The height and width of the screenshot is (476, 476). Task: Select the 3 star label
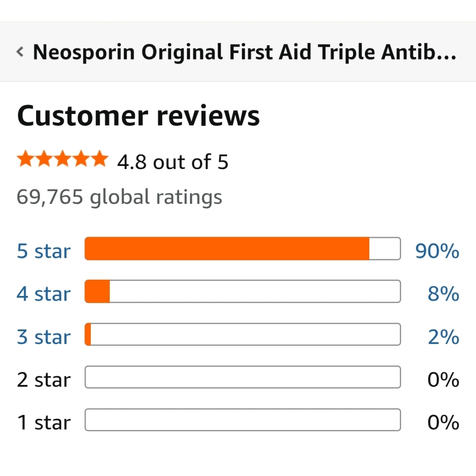(x=44, y=337)
